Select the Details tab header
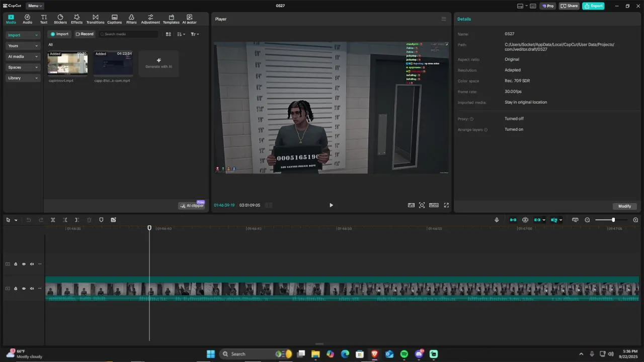The width and height of the screenshot is (644, 362). pos(464,19)
